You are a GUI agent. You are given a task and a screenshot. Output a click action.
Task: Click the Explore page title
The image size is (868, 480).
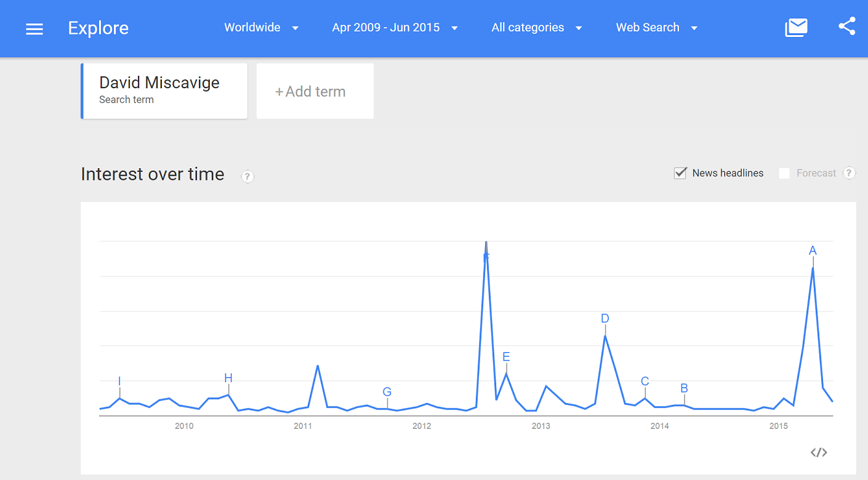click(98, 28)
